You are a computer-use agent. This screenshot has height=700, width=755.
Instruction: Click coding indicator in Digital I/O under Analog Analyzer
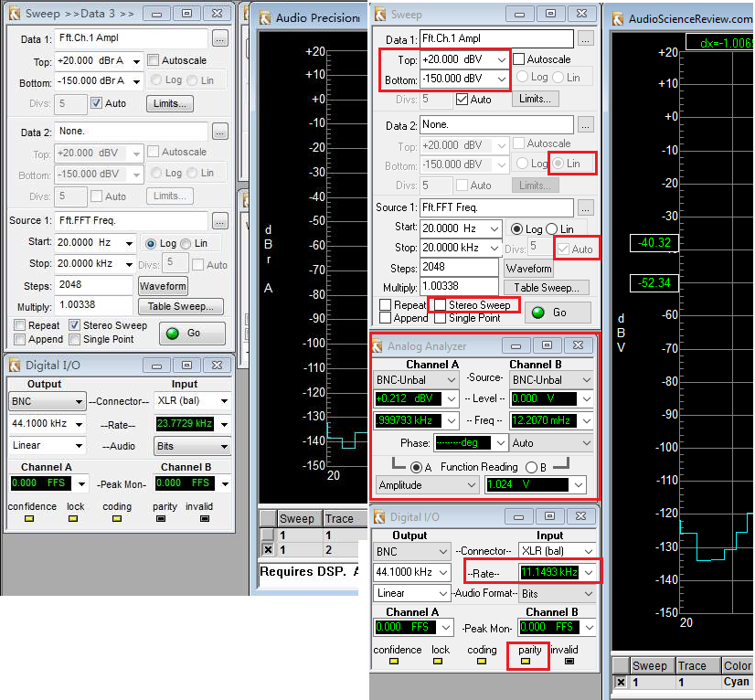pos(482,662)
